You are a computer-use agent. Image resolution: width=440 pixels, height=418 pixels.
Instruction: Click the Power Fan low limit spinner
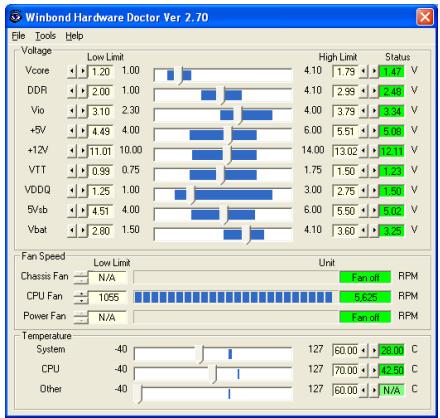tap(81, 317)
